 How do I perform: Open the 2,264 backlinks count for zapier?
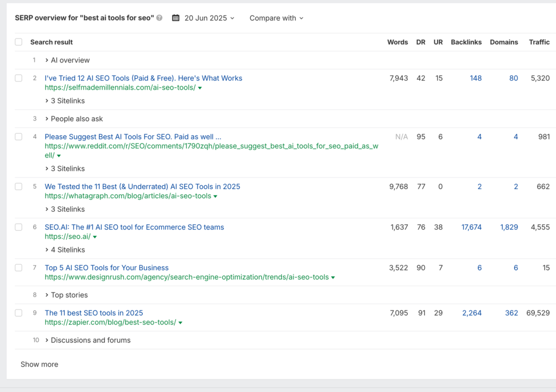pyautogui.click(x=472, y=313)
